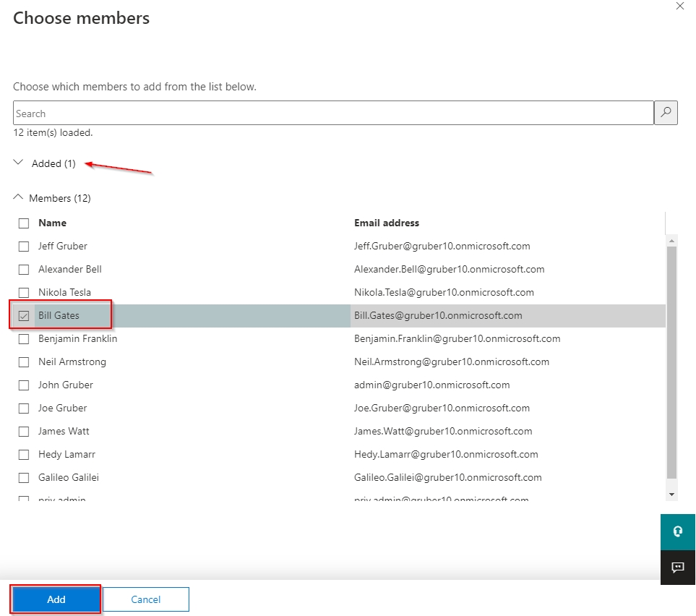Click the scrollbar up arrow
The width and height of the screenshot is (696, 616).
coord(671,241)
